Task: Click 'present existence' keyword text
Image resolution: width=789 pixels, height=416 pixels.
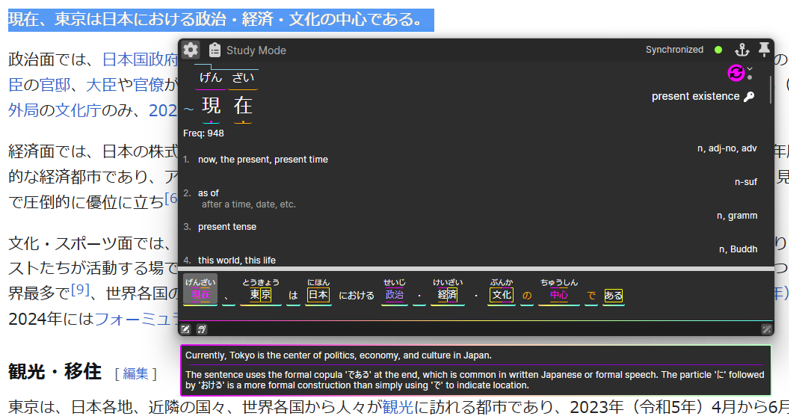Action: (695, 97)
